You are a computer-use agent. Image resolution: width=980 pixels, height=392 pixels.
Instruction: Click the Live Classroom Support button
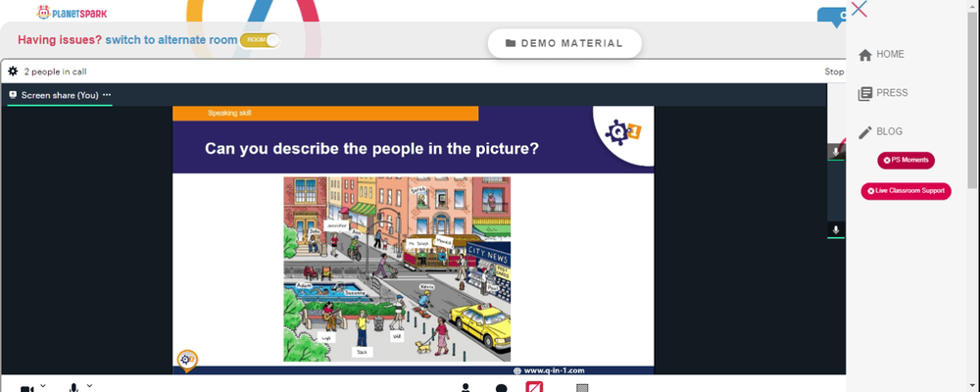(x=906, y=191)
